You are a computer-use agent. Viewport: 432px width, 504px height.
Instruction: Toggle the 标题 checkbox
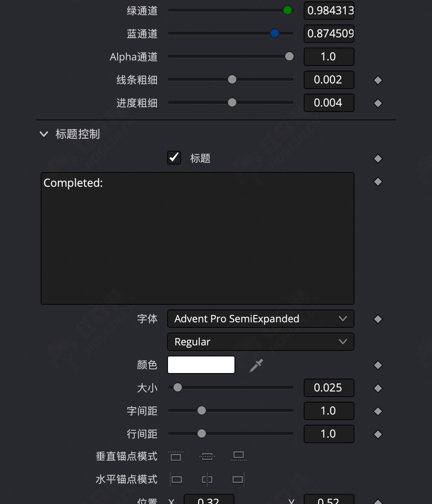tap(174, 158)
